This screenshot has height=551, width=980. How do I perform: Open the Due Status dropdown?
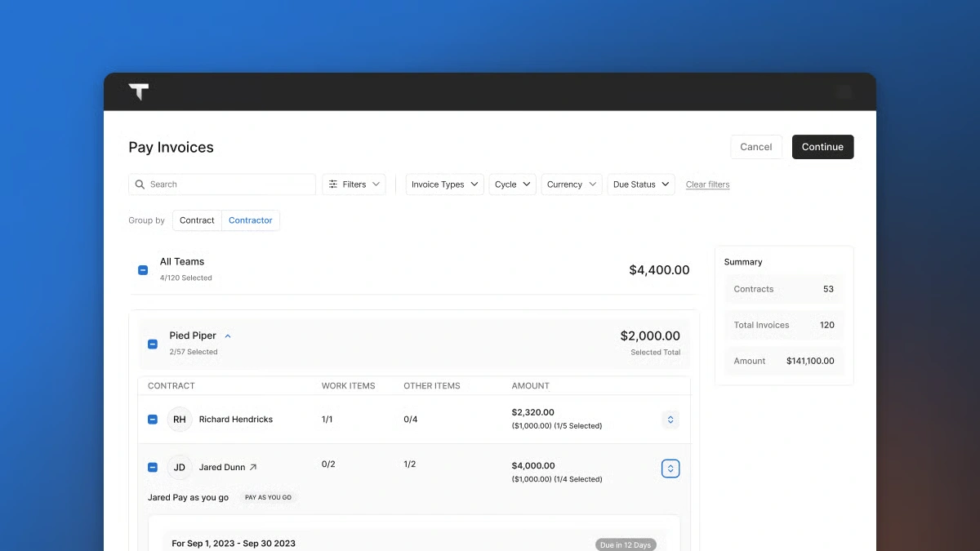click(x=641, y=184)
